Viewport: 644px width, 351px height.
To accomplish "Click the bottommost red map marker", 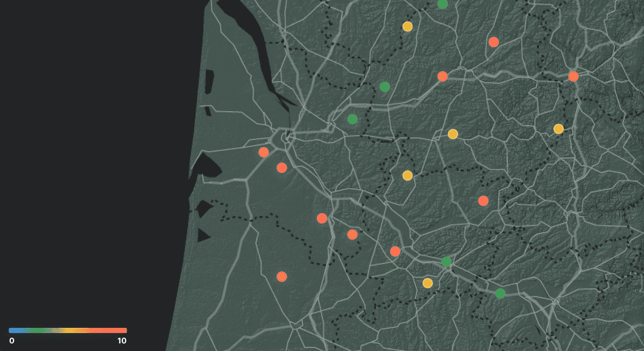I will click(x=282, y=277).
